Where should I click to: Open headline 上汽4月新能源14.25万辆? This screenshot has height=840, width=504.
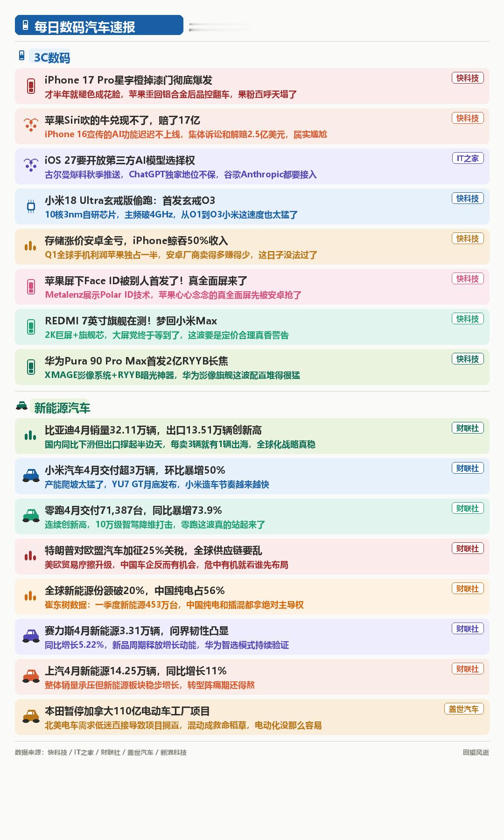tap(135, 671)
